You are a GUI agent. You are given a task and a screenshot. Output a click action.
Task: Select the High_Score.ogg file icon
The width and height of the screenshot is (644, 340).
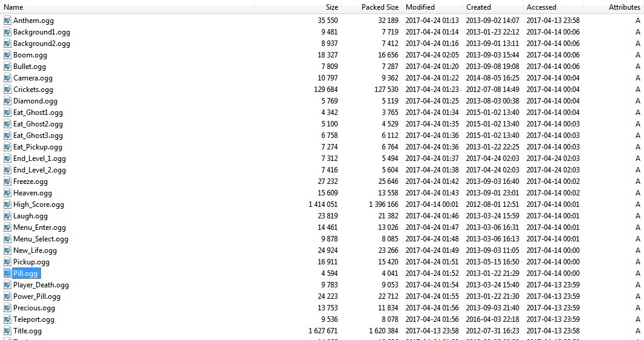7,204
